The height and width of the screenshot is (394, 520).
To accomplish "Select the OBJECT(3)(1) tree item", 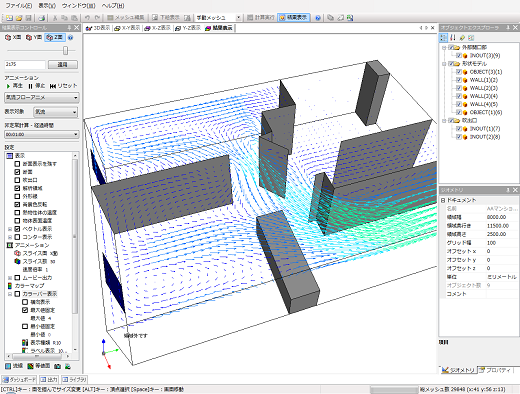I will [x=486, y=72].
